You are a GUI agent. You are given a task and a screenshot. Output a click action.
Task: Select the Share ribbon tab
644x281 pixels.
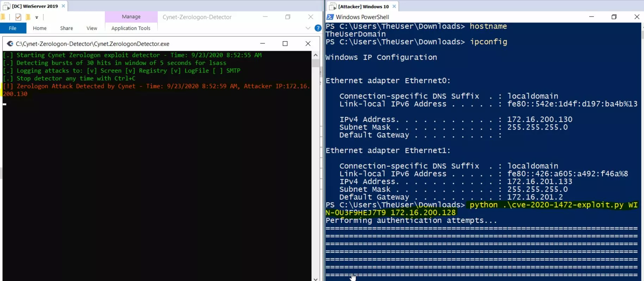coord(66,28)
